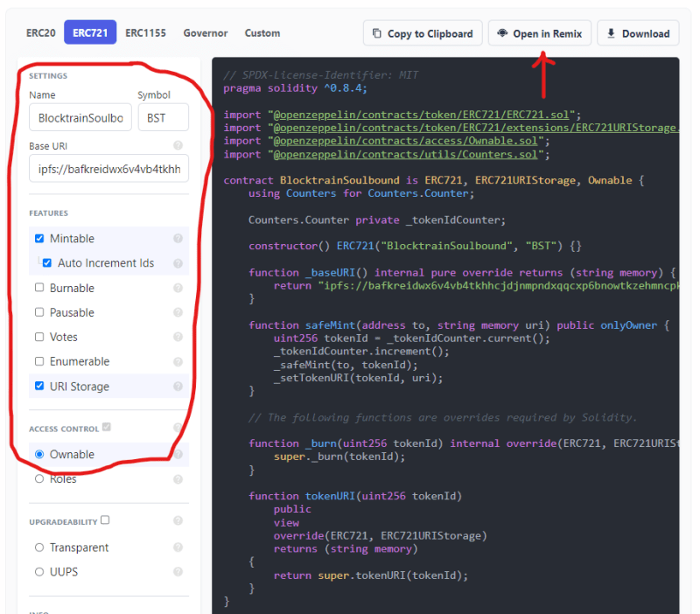The image size is (700, 614).
Task: Click the pragma solidity ^0.8.4 line
Action: tap(295, 88)
